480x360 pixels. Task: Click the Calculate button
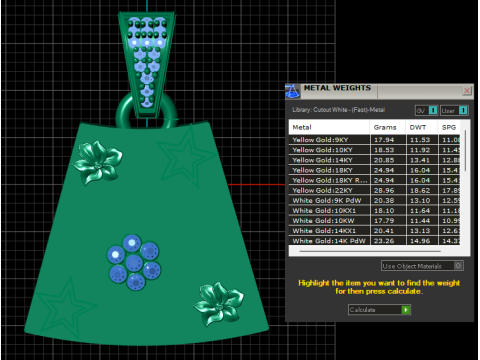pos(379,310)
